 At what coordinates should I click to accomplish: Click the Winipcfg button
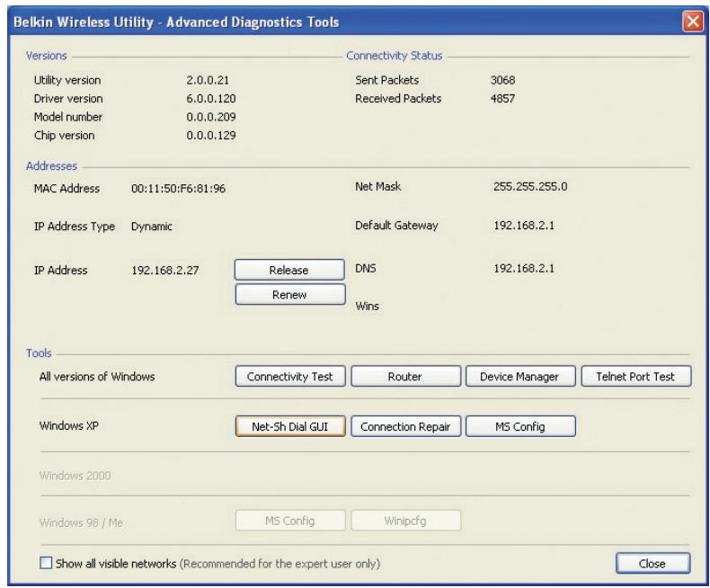(x=405, y=521)
